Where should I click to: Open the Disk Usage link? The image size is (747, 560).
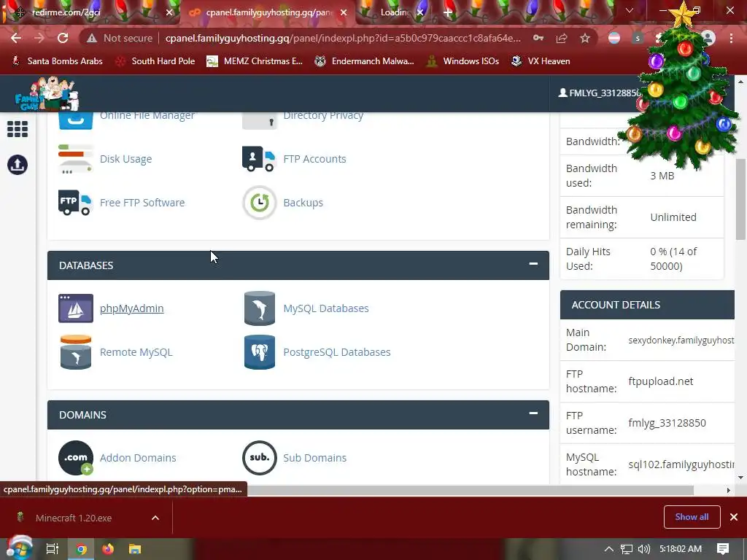click(x=125, y=158)
